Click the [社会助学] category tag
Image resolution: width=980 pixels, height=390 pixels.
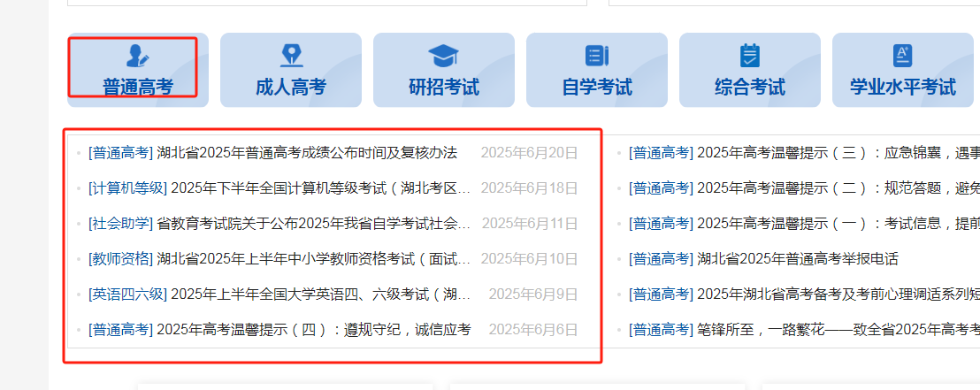pos(120,223)
